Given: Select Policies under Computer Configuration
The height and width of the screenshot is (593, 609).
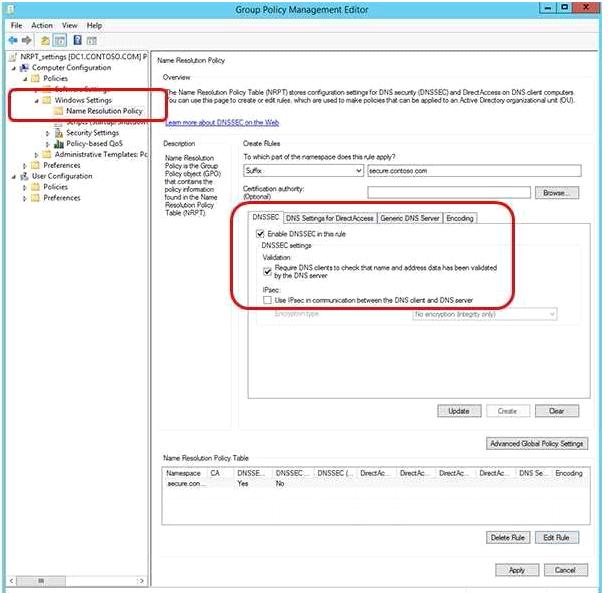Looking at the screenshot, I should point(56,78).
